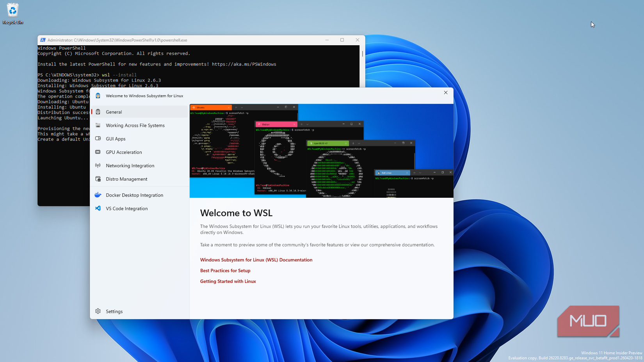The height and width of the screenshot is (362, 644).
Task: Open Working Across File Systems section
Action: (x=140, y=125)
